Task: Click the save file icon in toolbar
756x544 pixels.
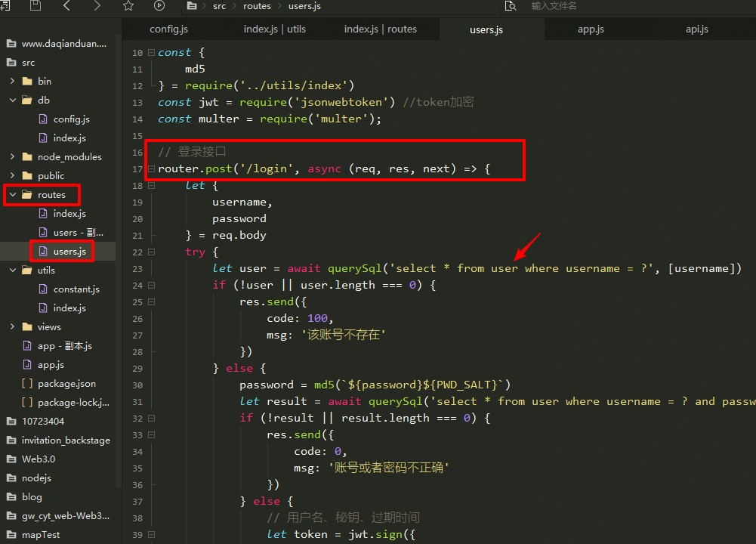Action: click(35, 6)
